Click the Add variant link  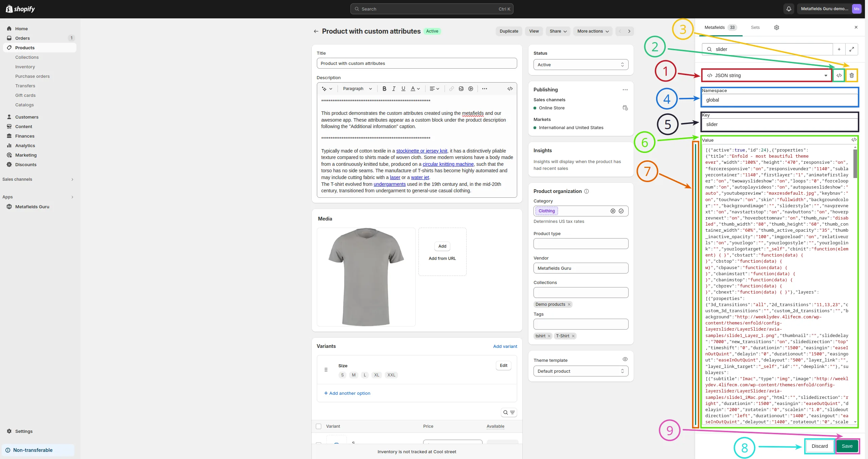(505, 346)
